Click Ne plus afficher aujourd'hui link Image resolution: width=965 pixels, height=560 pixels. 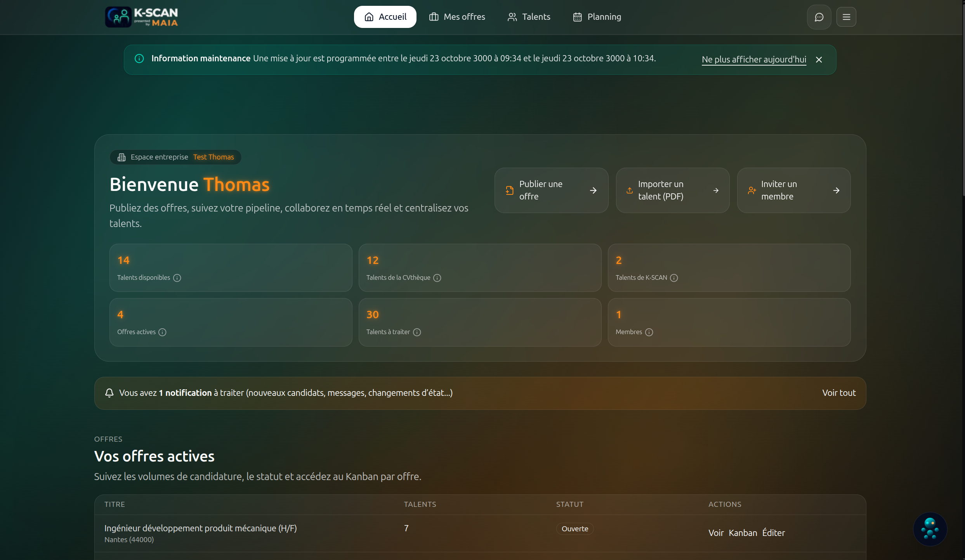[x=754, y=59]
